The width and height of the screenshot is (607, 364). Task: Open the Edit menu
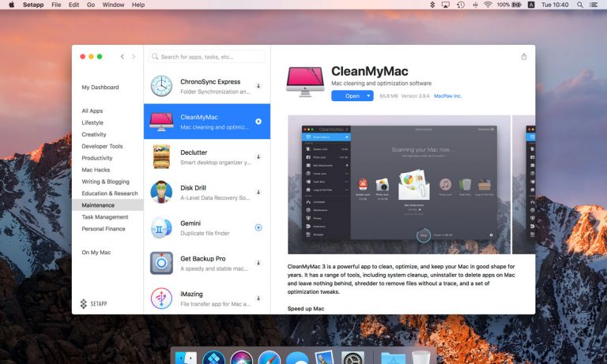pos(74,5)
